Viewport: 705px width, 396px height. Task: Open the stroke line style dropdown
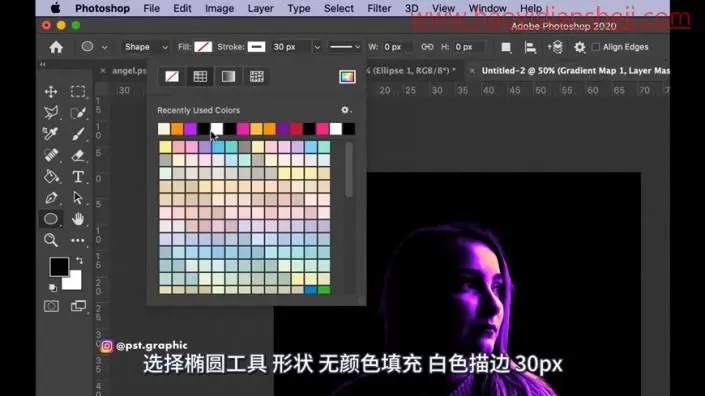click(x=344, y=47)
